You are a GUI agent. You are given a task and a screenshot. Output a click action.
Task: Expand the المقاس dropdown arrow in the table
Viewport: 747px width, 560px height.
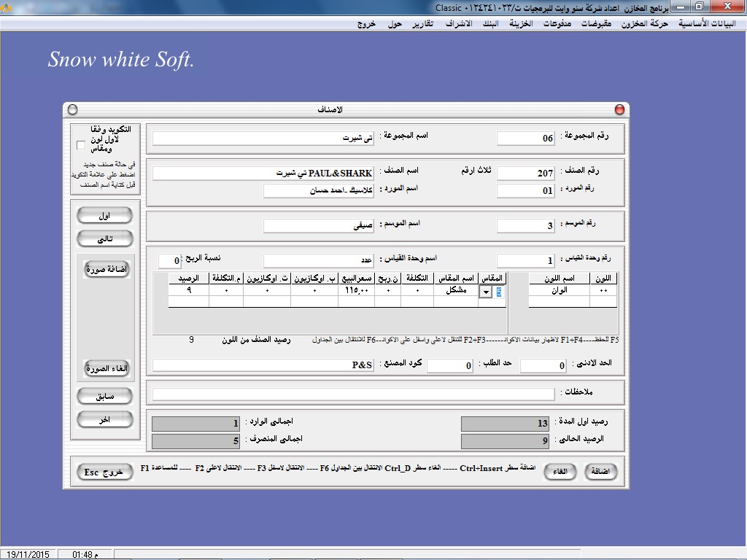(485, 292)
